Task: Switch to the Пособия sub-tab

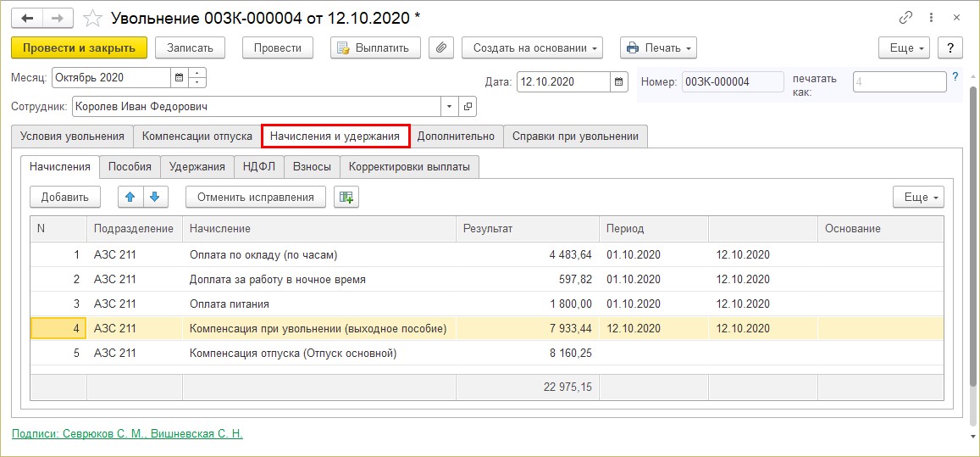Action: [130, 166]
